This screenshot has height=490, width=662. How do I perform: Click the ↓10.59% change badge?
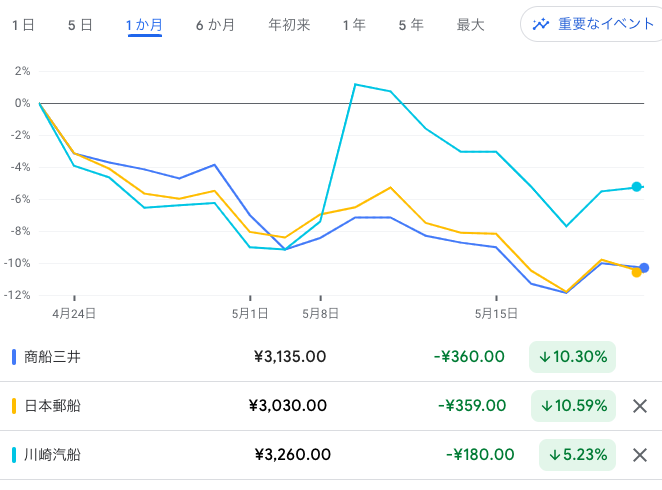click(573, 406)
